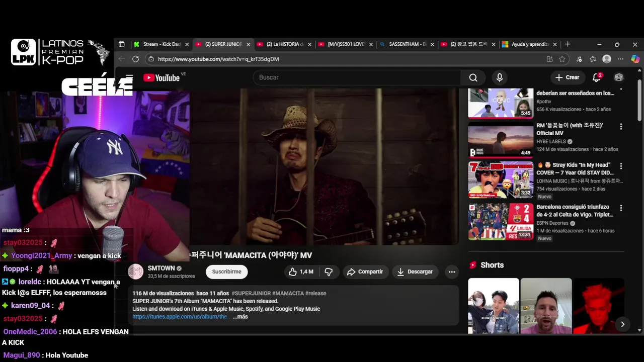Open the itunes.apple.com link in the description
This screenshot has height=362, width=644.
(x=180, y=317)
